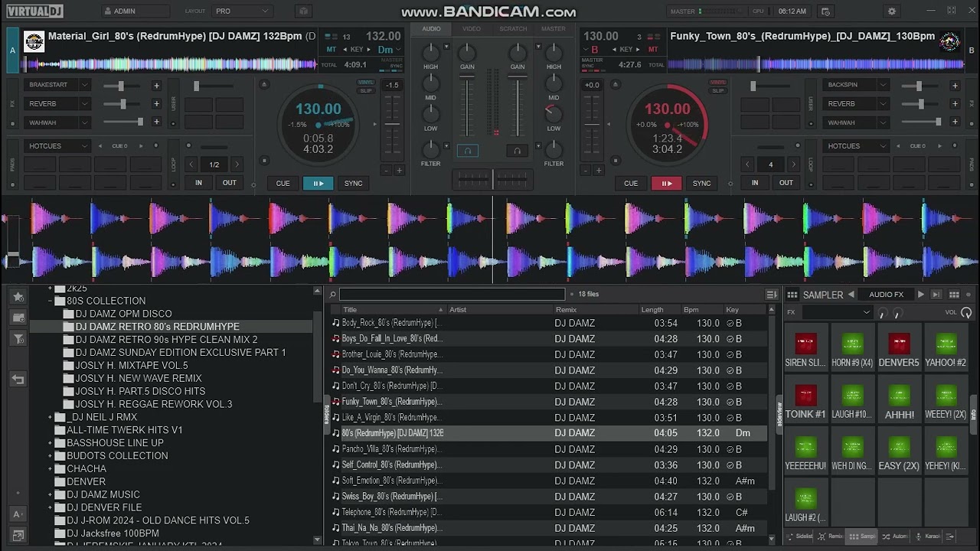The height and width of the screenshot is (551, 980).
Task: Open HOTCUES pads dropdown on deck B
Action: (x=856, y=145)
